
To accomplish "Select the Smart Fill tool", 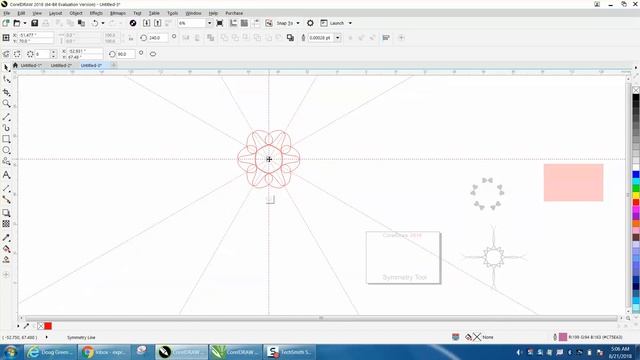I will 6,260.
